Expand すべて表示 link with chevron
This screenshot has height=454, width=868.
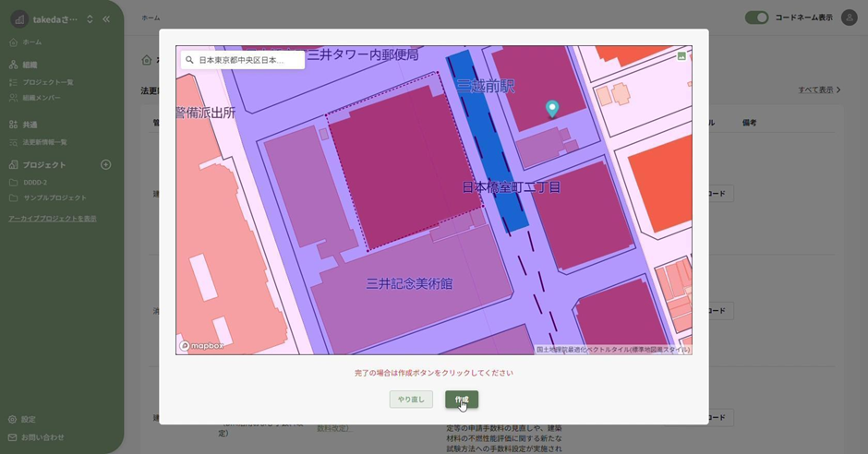click(x=819, y=90)
